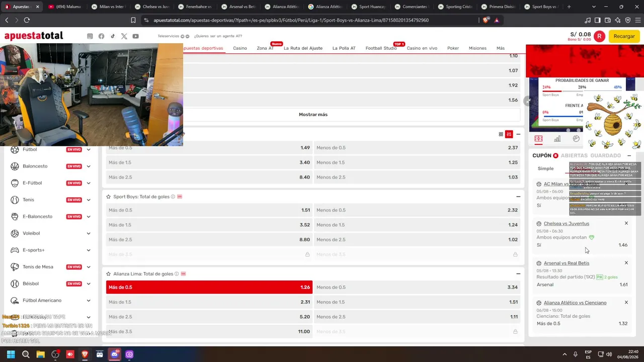
Task: Open the Chelsea vs Juventus match link
Action: pos(567,224)
